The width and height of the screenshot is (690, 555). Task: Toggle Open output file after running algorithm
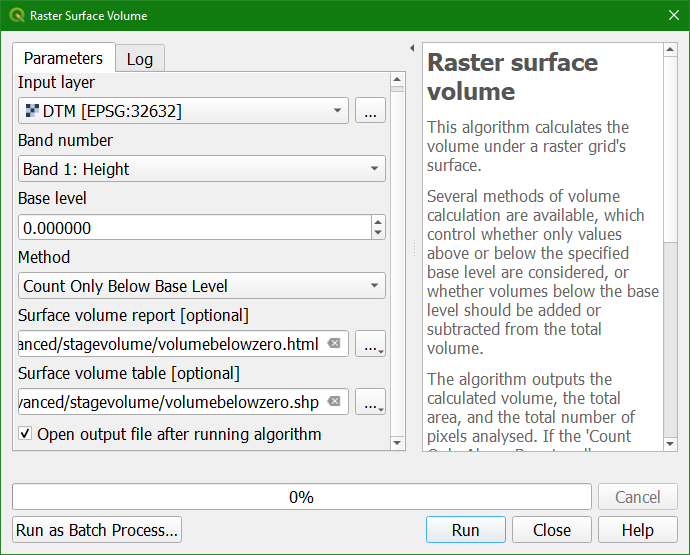[25, 434]
